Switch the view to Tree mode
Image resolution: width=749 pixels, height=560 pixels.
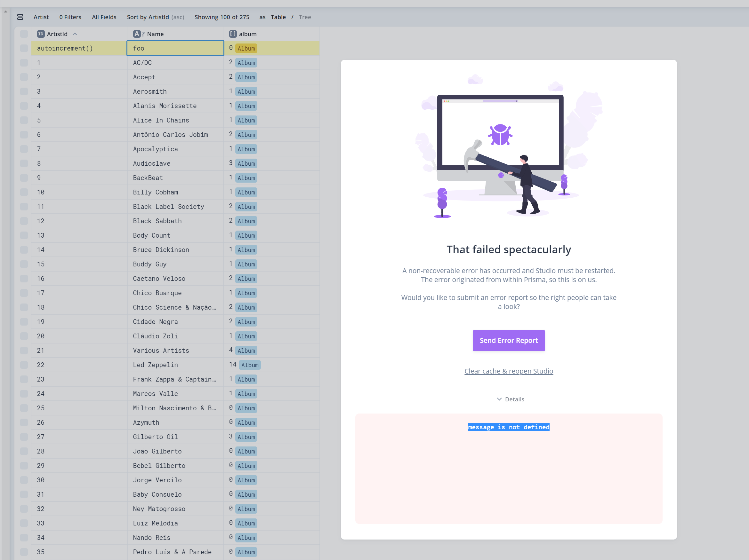coord(304,17)
